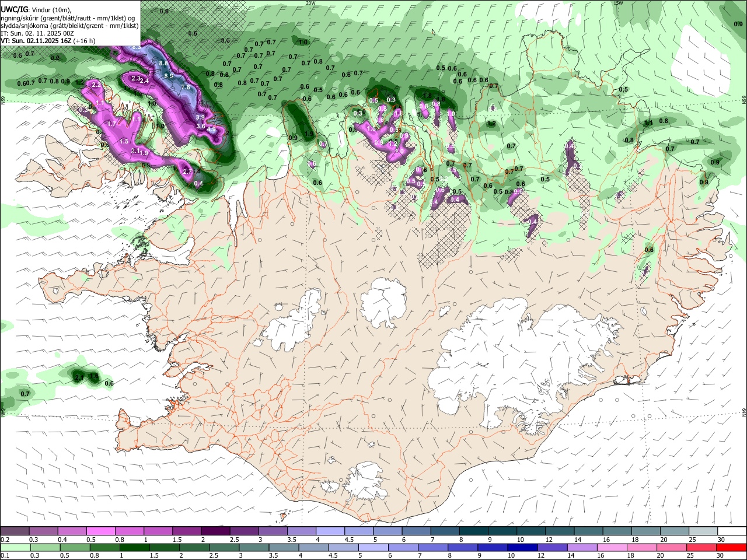The image size is (747, 560).
Task: Click the grey-green swatch labelled 3 in the lower row
Action: (254, 548)
